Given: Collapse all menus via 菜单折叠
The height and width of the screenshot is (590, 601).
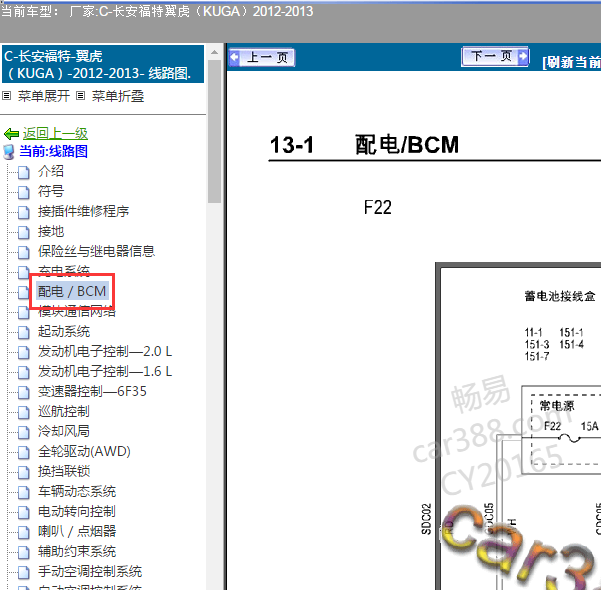Looking at the screenshot, I should pos(118,96).
